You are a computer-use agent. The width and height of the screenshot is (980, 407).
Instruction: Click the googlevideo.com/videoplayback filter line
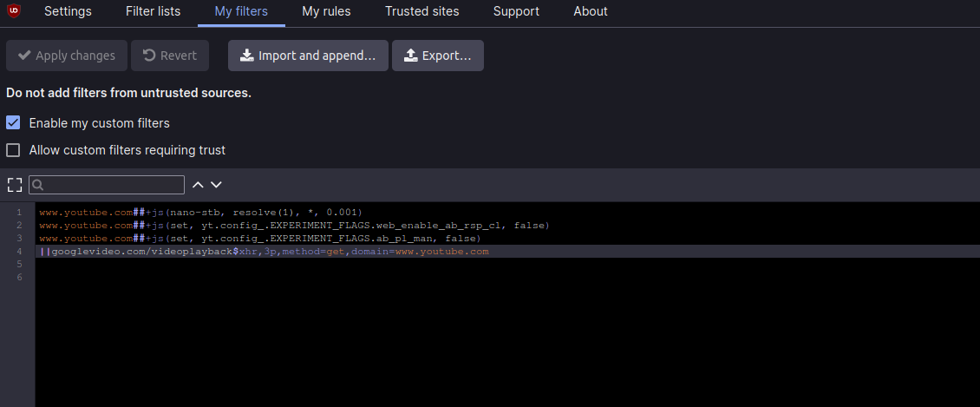point(264,252)
